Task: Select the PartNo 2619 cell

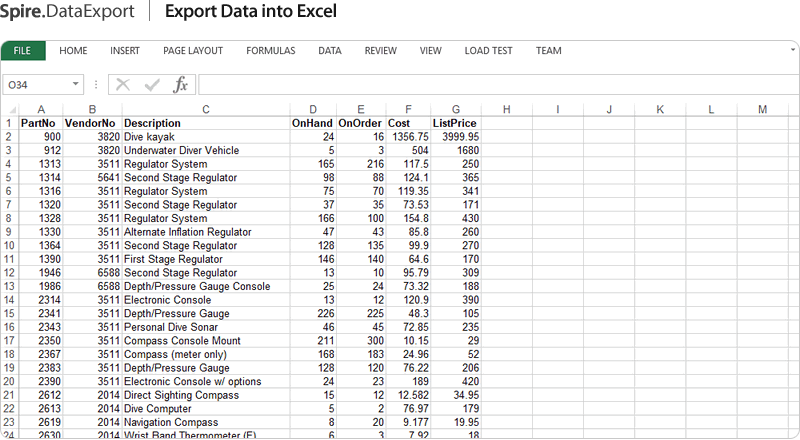Action: (41, 422)
